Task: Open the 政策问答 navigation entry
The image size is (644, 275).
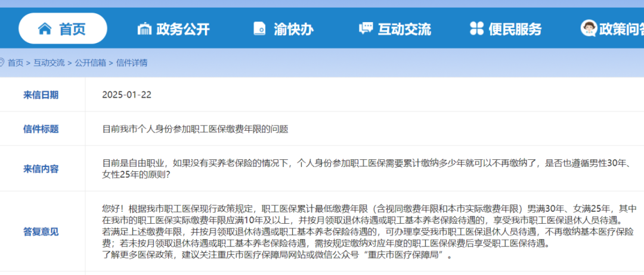Action: pos(612,29)
